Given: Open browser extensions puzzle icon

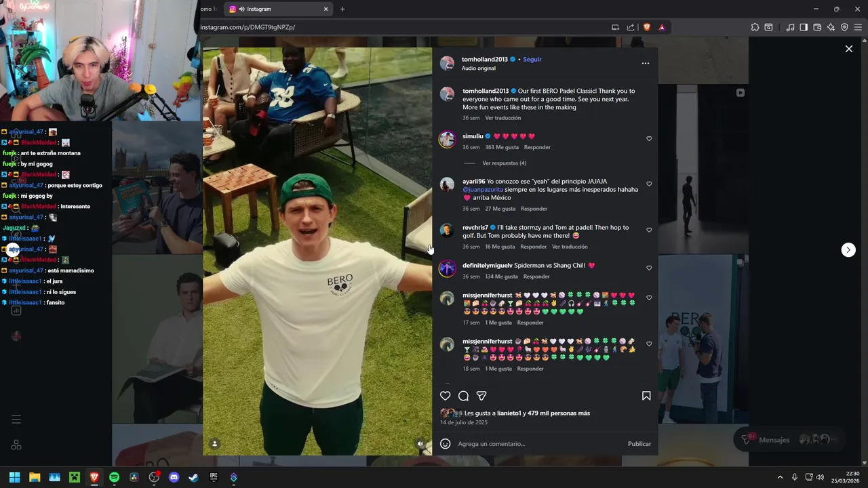Looking at the screenshot, I should (x=755, y=27).
